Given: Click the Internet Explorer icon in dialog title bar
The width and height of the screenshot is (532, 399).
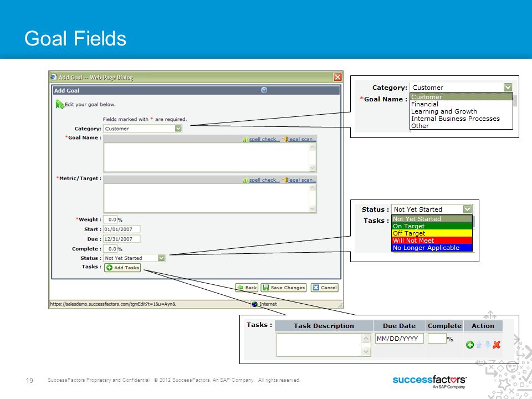Looking at the screenshot, I should tap(54, 77).
